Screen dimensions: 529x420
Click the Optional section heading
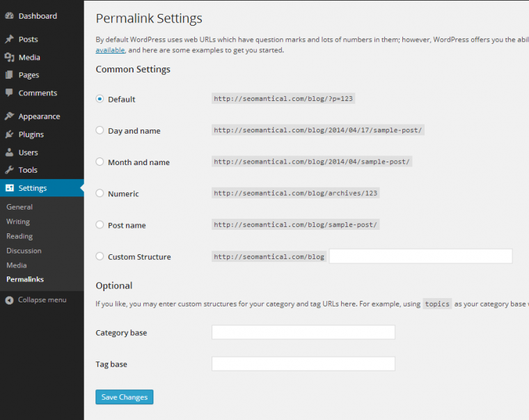(113, 286)
